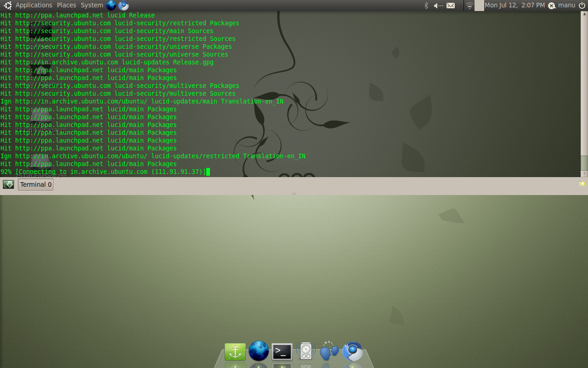The image size is (588, 368).
Task: Click the power button in the panel
Action: [582, 5]
